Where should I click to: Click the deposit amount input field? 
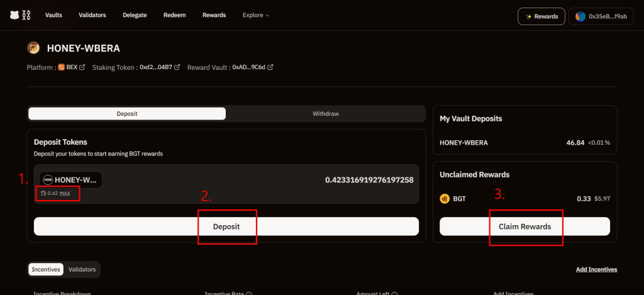pyautogui.click(x=314, y=180)
